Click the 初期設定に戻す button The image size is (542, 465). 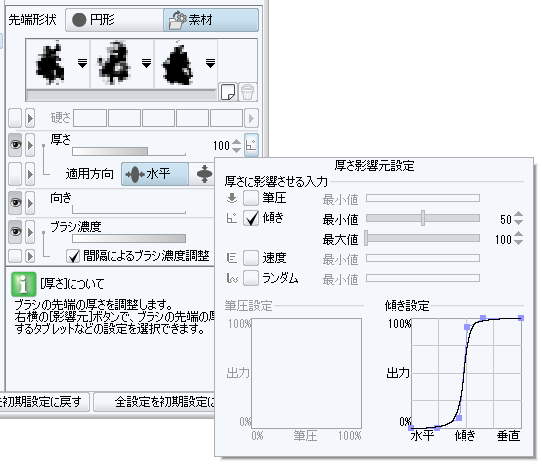(x=44, y=401)
